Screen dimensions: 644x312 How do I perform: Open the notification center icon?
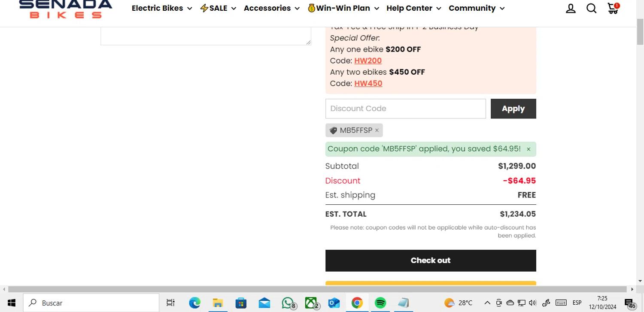tap(629, 303)
